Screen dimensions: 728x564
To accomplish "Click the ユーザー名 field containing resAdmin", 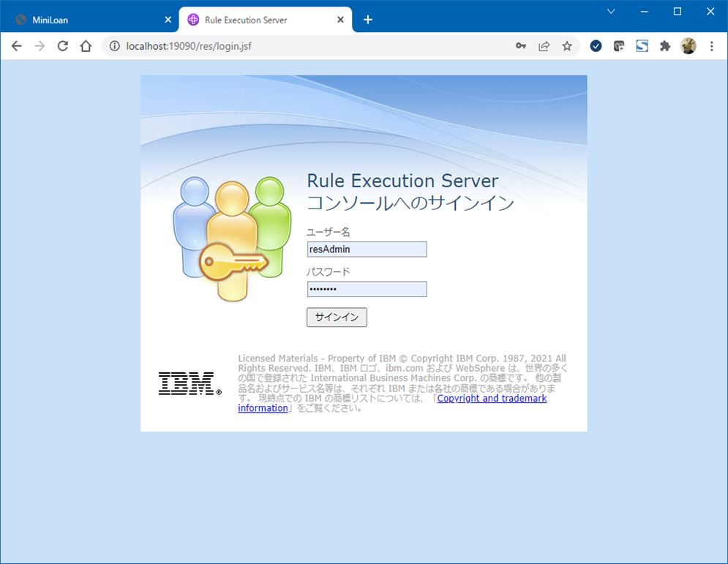I will click(367, 249).
